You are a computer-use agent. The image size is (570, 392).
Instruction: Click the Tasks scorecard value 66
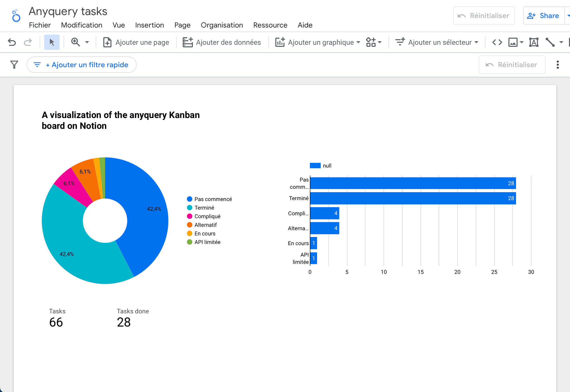(x=56, y=322)
